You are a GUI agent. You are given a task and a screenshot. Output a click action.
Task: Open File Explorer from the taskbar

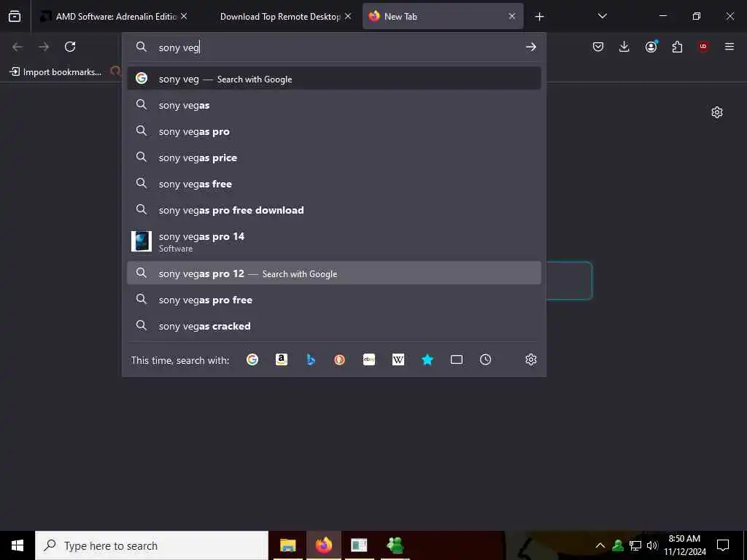287,545
